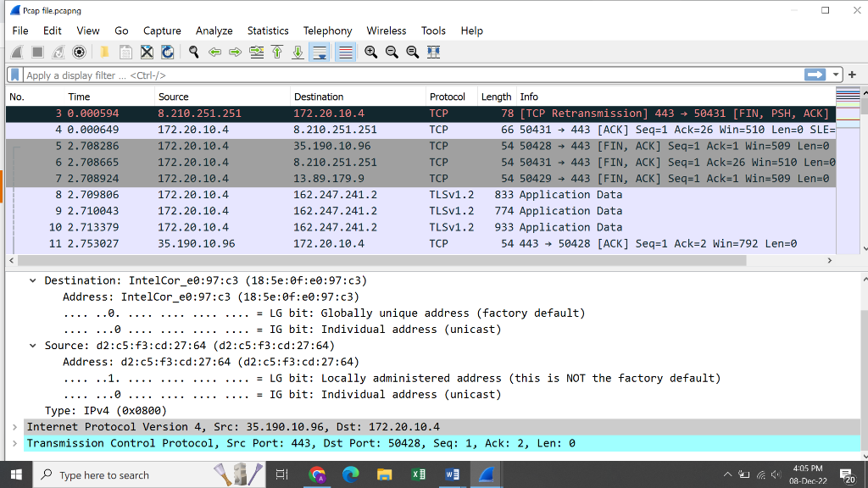This screenshot has width=868, height=488.
Task: Click the Reload capture file icon
Action: (167, 52)
